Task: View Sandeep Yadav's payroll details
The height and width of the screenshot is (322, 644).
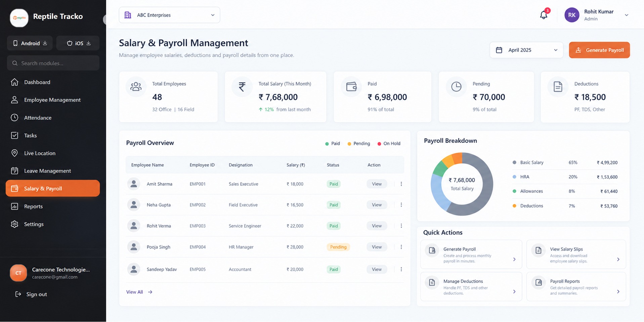Action: pos(377,269)
